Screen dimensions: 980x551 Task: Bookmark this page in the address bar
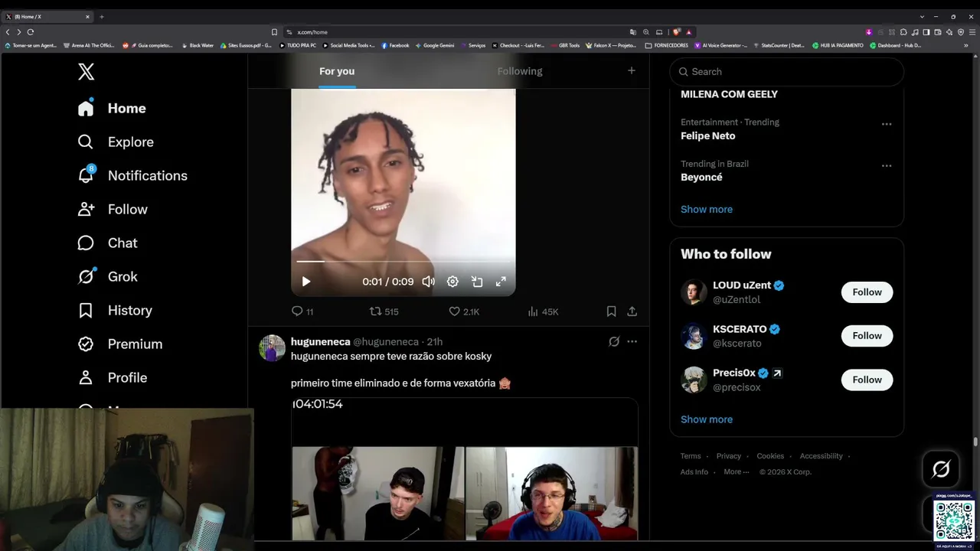[274, 32]
